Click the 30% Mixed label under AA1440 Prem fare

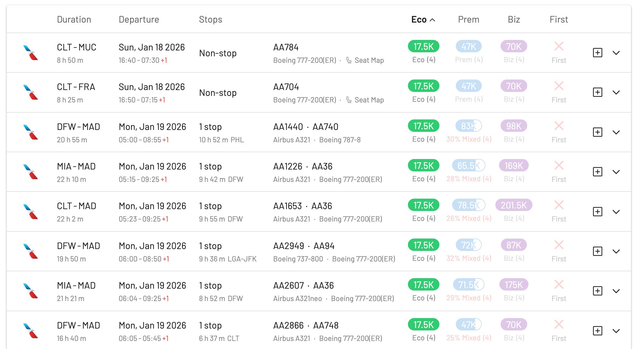[468, 139]
